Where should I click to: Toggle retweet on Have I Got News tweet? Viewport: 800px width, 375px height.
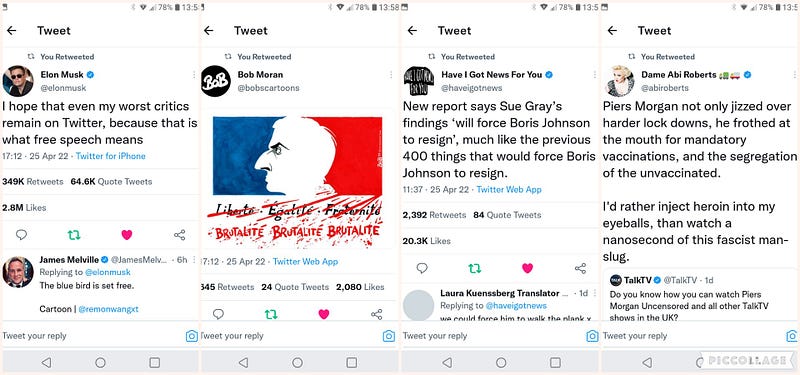(x=475, y=268)
